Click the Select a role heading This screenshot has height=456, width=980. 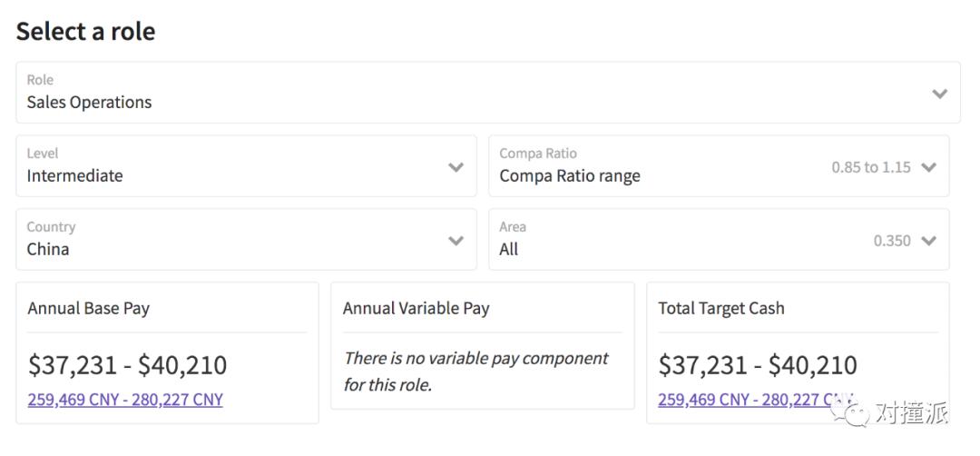[x=86, y=31]
